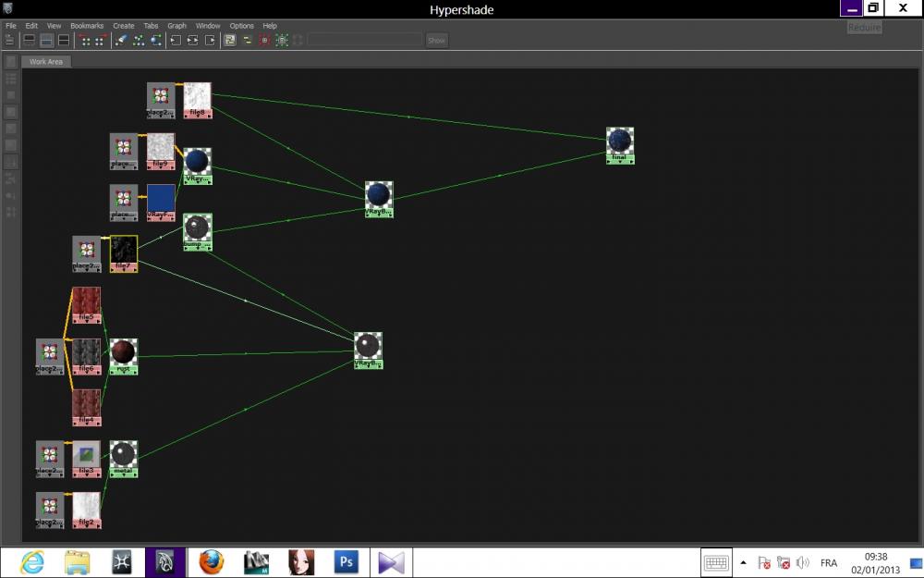Open the Options menu
The height and width of the screenshot is (578, 924).
pos(241,26)
